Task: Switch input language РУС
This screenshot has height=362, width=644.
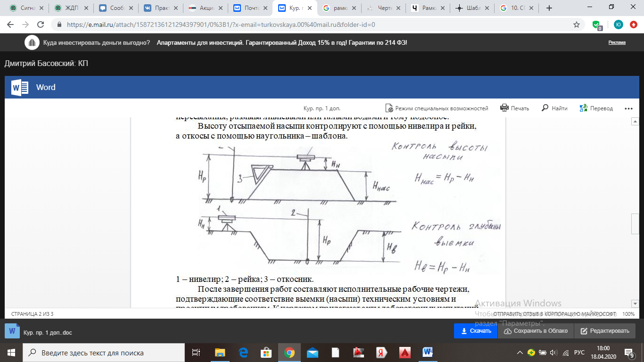Action: [x=579, y=353]
